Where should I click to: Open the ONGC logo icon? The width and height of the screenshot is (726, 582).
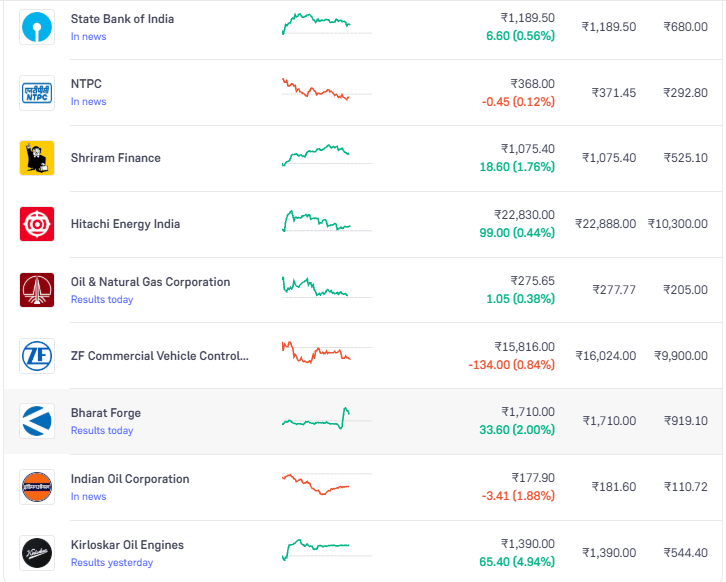[x=37, y=290]
